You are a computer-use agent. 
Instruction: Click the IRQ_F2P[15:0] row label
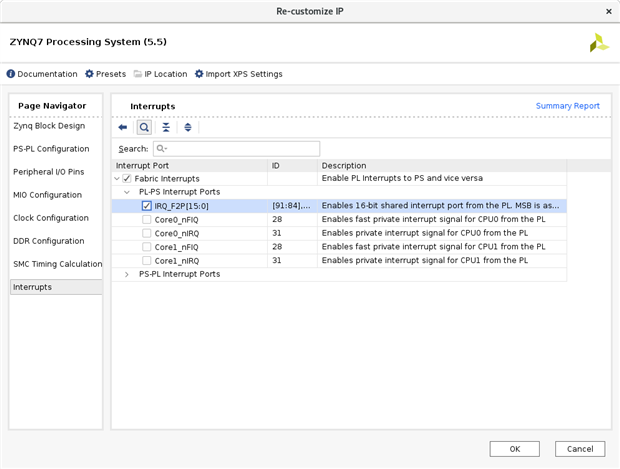181,206
